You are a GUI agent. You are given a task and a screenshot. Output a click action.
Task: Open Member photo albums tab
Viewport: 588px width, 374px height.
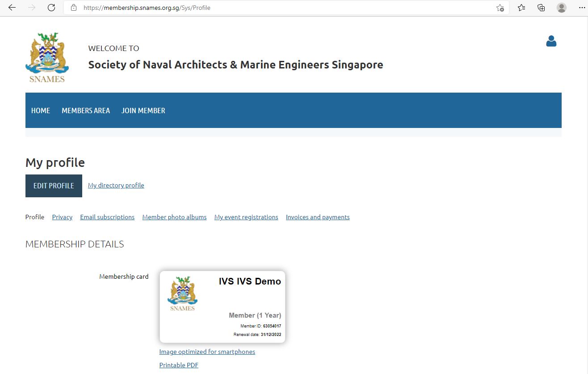[174, 217]
